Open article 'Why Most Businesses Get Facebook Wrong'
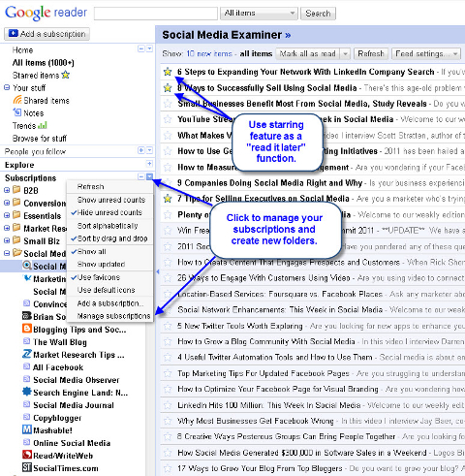This screenshot has height=476, width=465. (x=256, y=421)
